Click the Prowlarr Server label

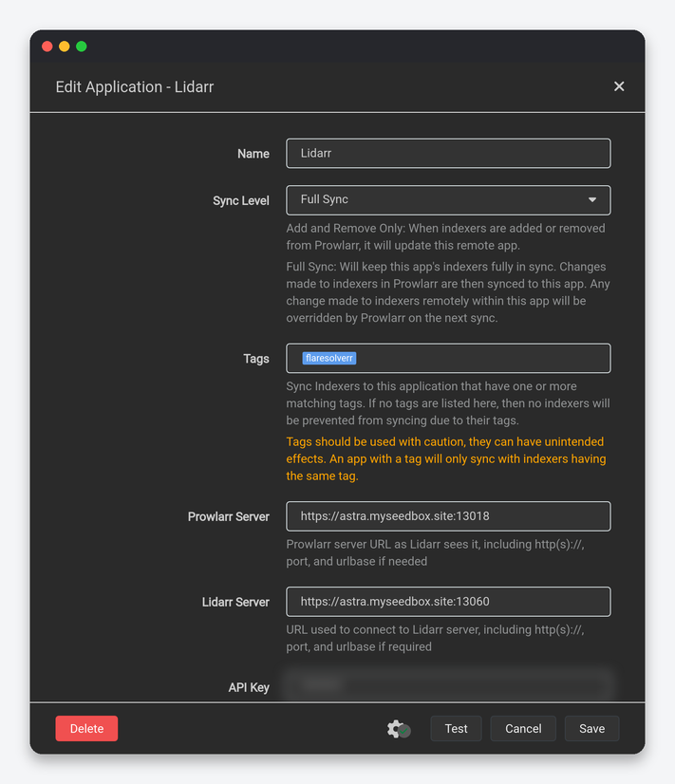tap(229, 516)
